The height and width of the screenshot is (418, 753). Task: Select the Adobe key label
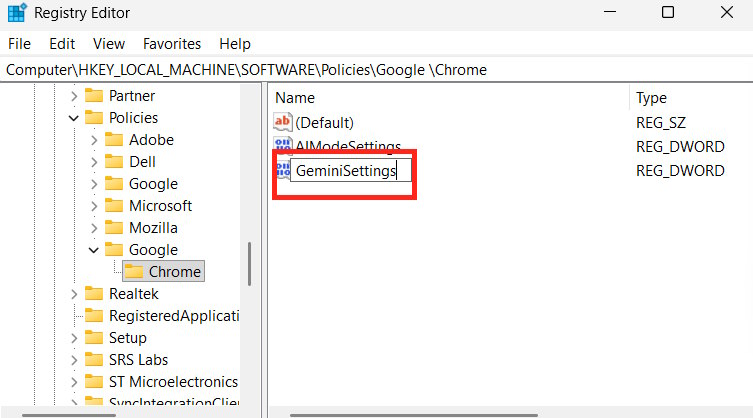(151, 140)
